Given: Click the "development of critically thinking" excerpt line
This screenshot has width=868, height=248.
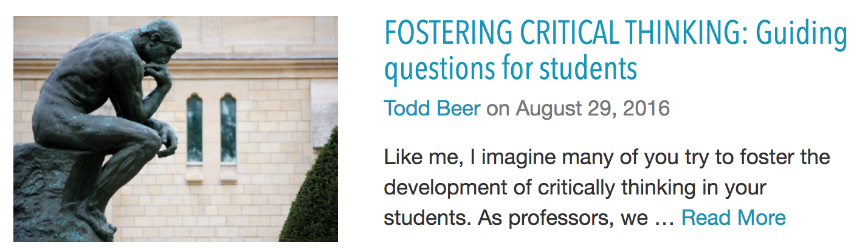Looking at the screenshot, I should pyautogui.click(x=574, y=188).
